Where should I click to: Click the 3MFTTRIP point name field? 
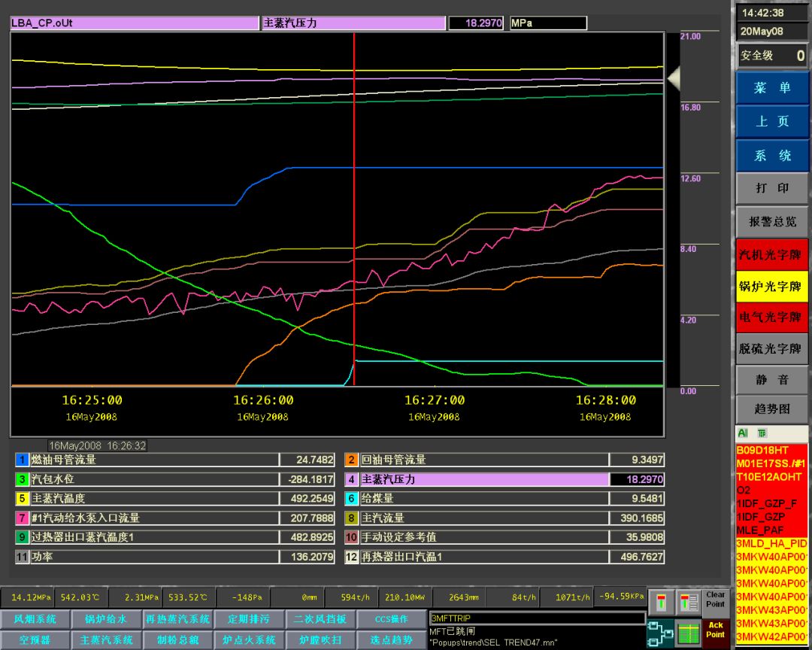(537, 618)
